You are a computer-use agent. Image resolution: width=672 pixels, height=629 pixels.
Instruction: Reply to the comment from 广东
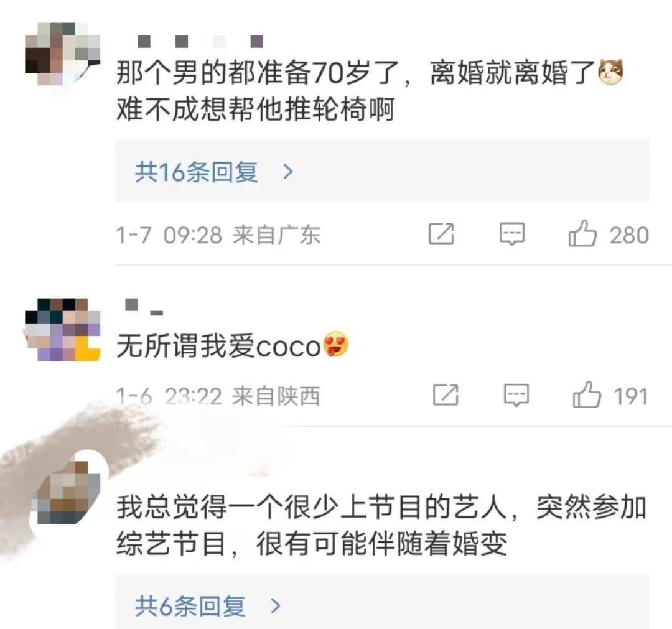511,234
